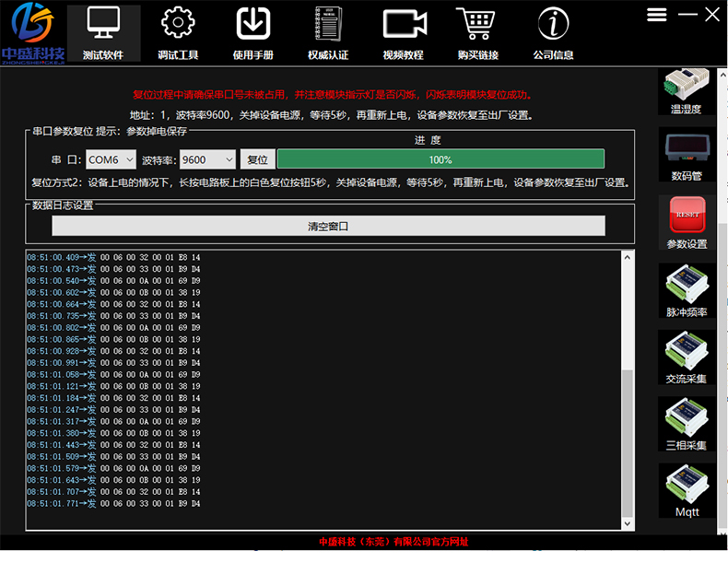
Task: Open the hamburger menu in title bar
Action: (x=657, y=15)
